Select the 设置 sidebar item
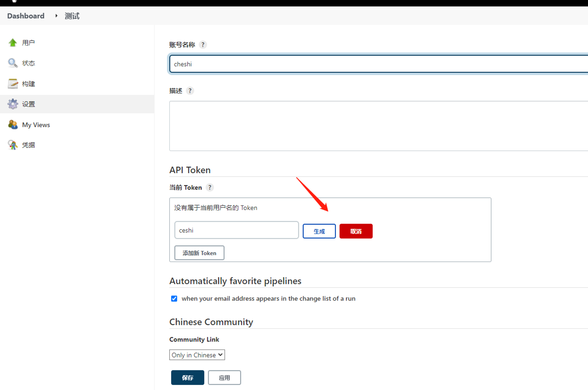588x390 pixels. pyautogui.click(x=77, y=104)
